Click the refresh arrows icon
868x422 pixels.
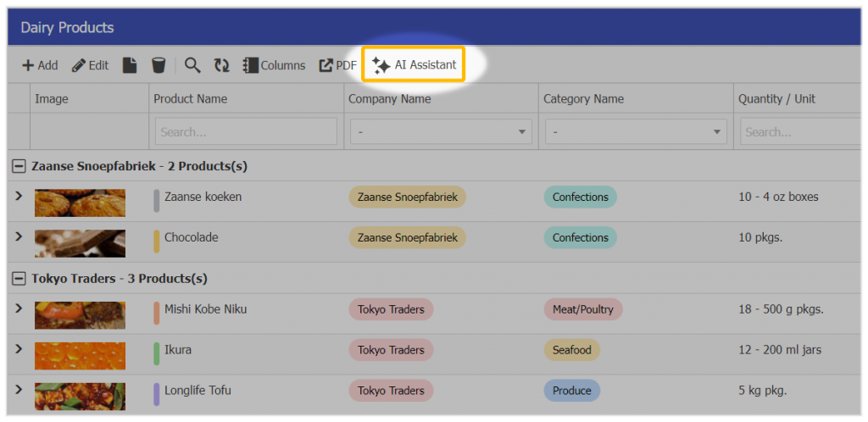[x=221, y=65]
